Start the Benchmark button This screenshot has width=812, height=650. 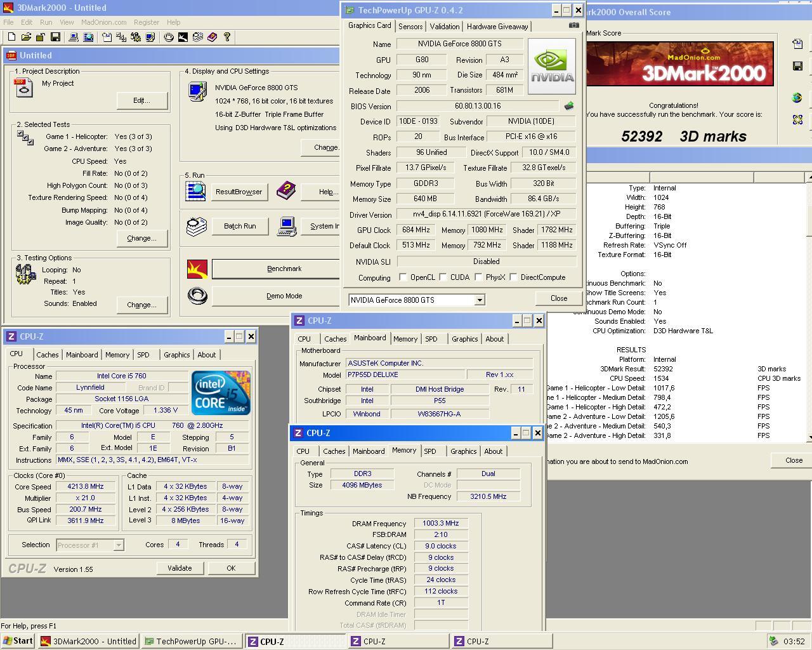coord(277,269)
